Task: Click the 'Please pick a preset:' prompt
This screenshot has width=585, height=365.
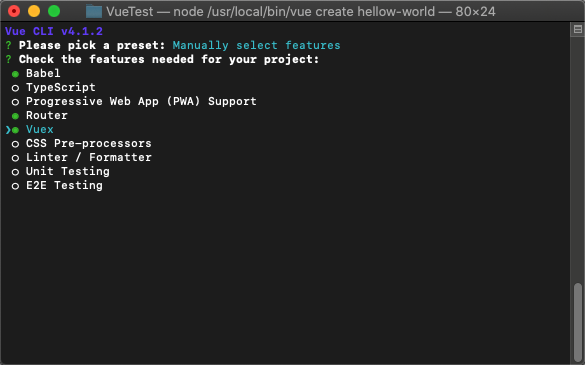Action: (92, 46)
